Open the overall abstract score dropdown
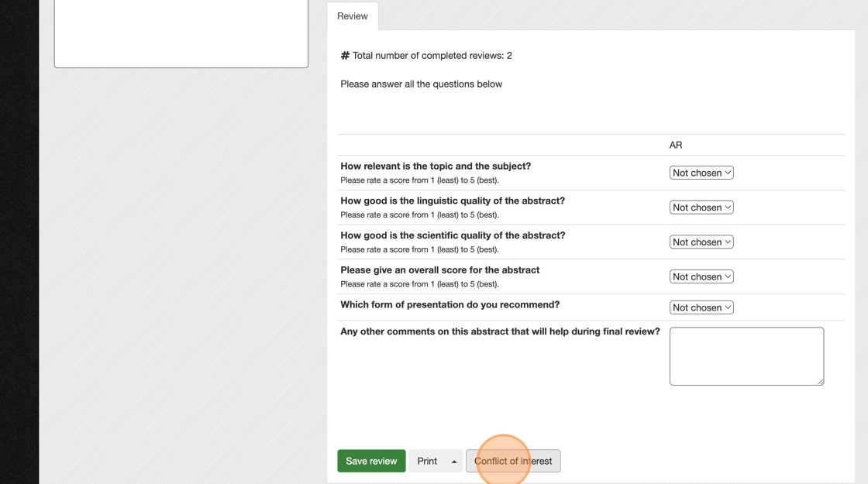This screenshot has height=484, width=868. click(x=701, y=276)
